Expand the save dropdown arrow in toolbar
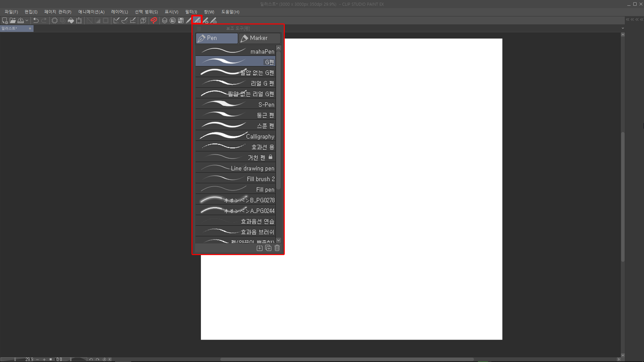The width and height of the screenshot is (644, 362). point(27,20)
